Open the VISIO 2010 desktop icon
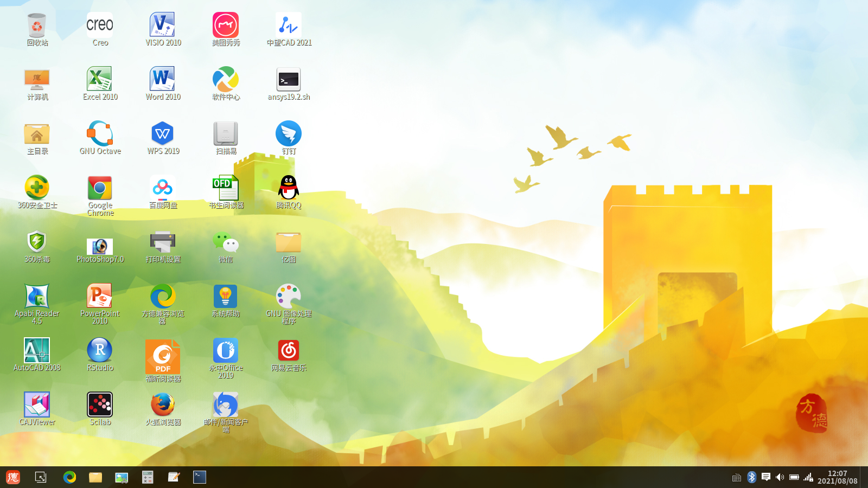 pos(163,25)
